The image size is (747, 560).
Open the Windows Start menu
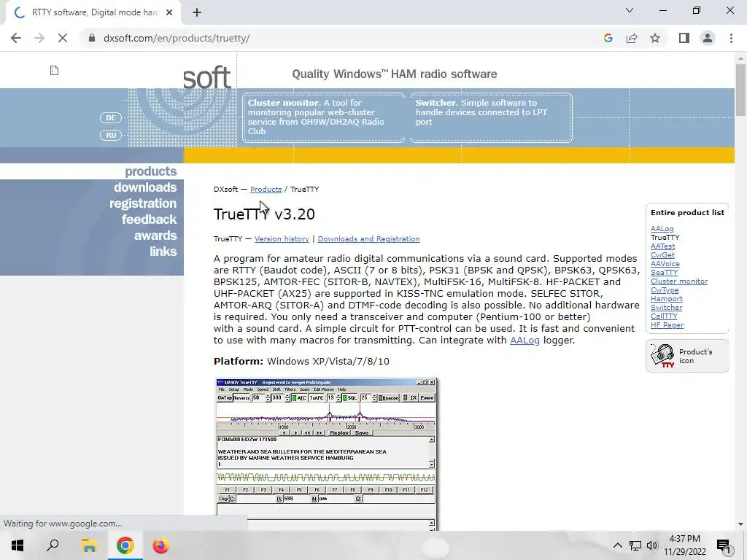(x=18, y=545)
